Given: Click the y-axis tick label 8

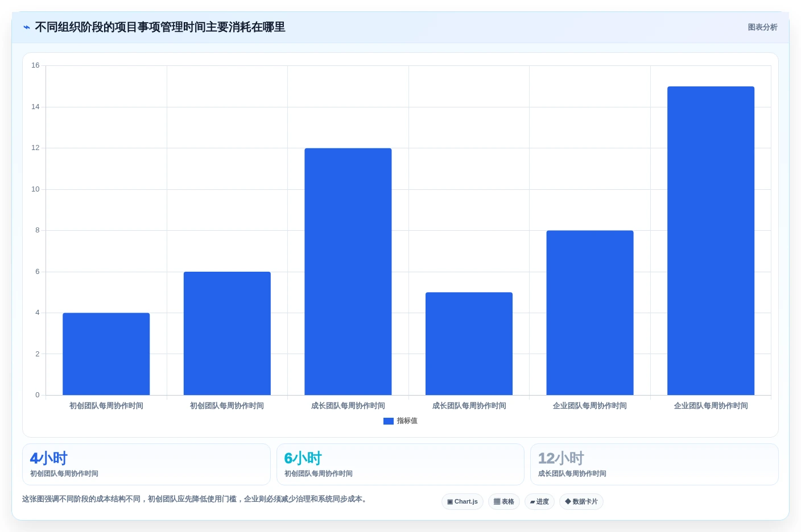Looking at the screenshot, I should point(38,230).
